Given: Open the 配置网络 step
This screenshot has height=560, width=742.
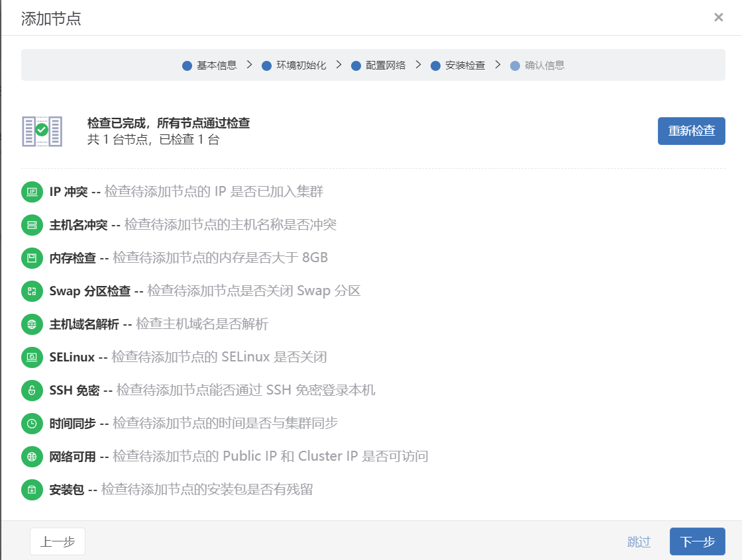Looking at the screenshot, I should (x=380, y=66).
